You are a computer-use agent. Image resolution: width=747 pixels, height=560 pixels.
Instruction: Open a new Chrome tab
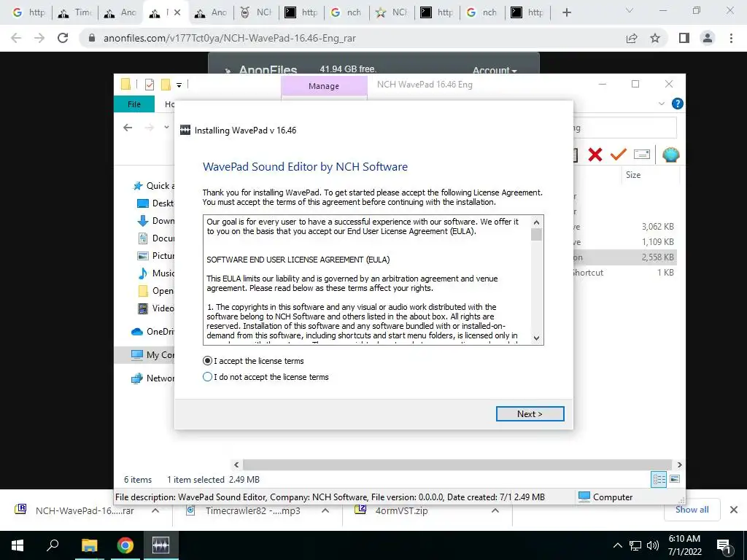click(566, 12)
